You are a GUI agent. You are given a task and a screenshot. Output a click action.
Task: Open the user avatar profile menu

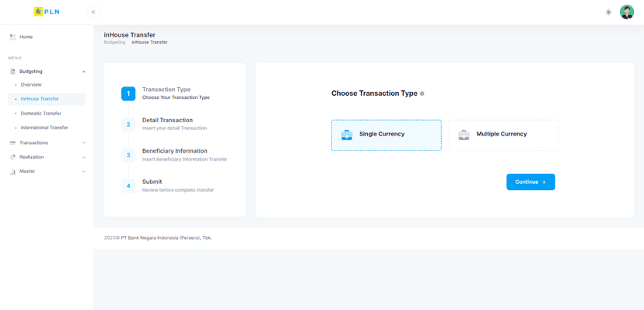pyautogui.click(x=627, y=12)
